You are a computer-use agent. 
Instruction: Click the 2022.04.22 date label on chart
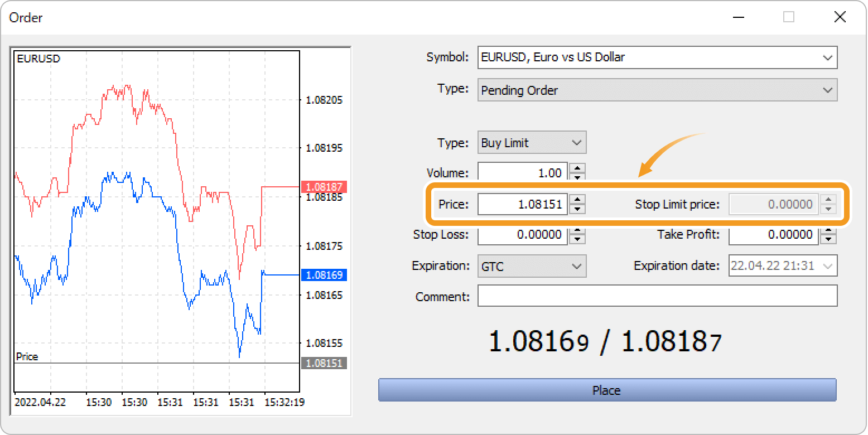[40, 402]
